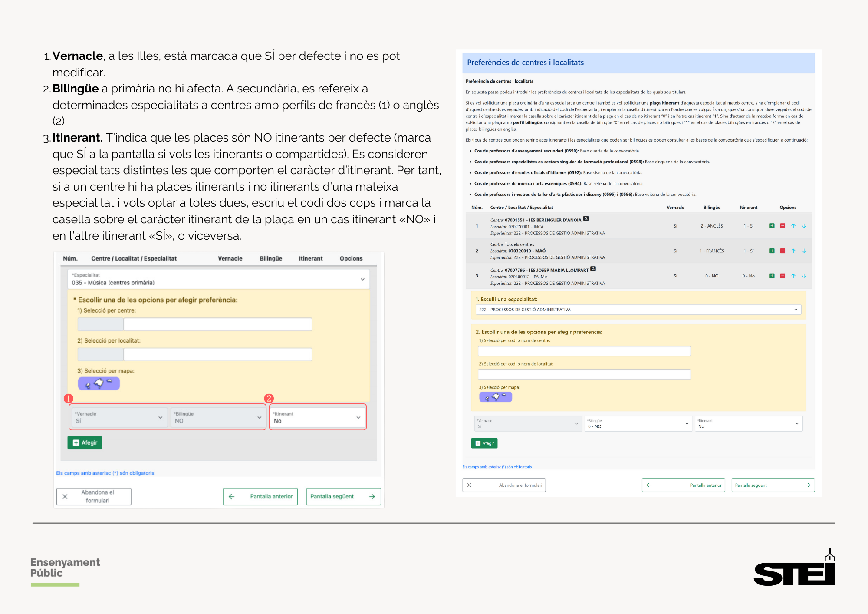Image resolution: width=868 pixels, height=614 pixels.
Task: Click Abandona el formulari in right panel
Action: 504,485
